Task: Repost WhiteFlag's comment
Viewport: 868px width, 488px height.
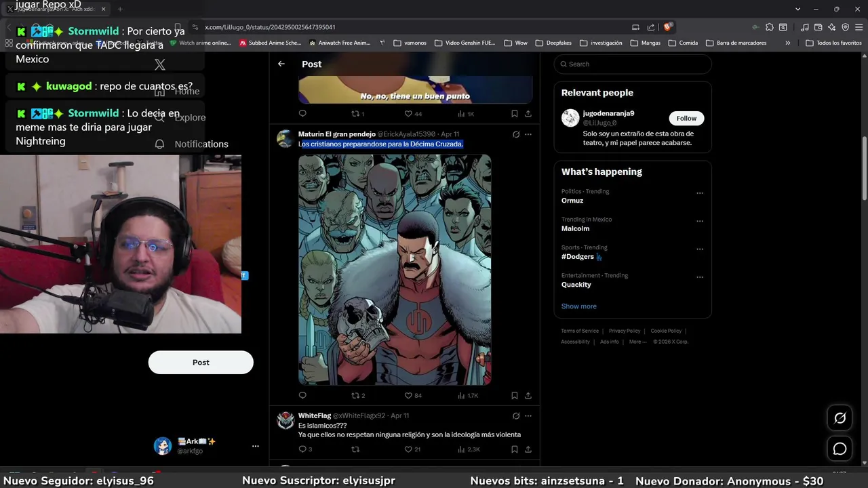Action: (x=355, y=449)
